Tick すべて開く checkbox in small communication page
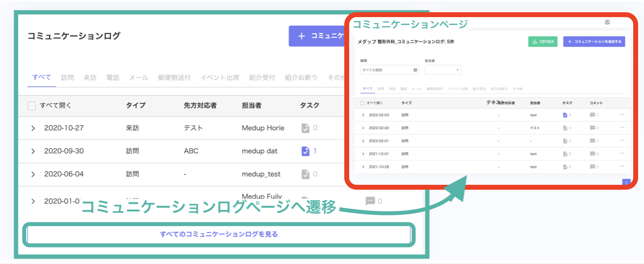The width and height of the screenshot is (644, 264). point(362,103)
